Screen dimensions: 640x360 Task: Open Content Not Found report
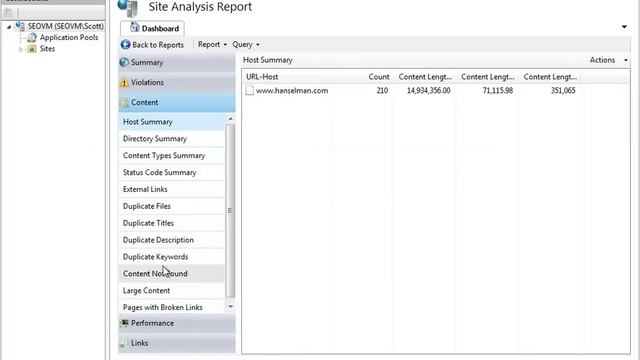pos(171,273)
